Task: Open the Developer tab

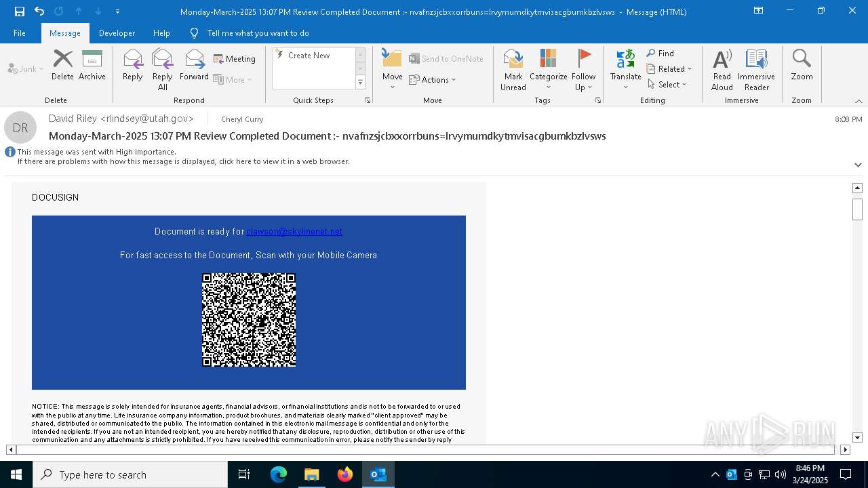Action: pos(117,33)
